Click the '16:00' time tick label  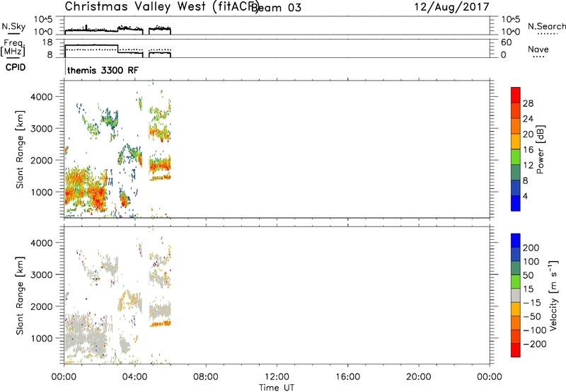click(x=347, y=377)
